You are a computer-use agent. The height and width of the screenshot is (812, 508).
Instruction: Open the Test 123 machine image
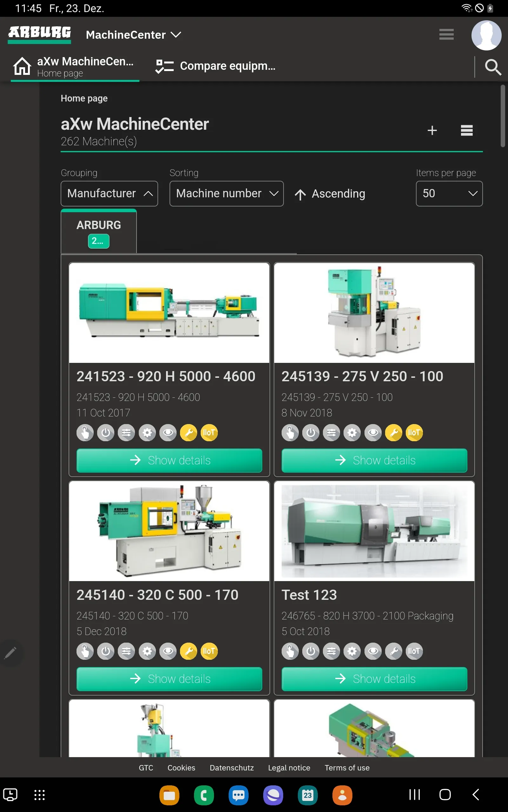click(374, 532)
